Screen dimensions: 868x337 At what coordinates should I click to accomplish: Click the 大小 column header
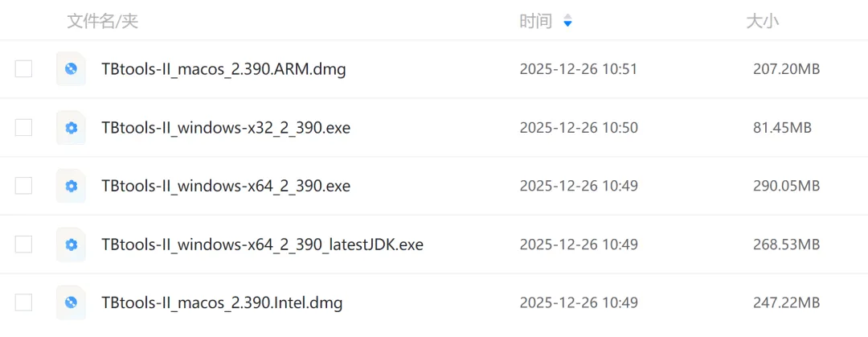pos(762,21)
